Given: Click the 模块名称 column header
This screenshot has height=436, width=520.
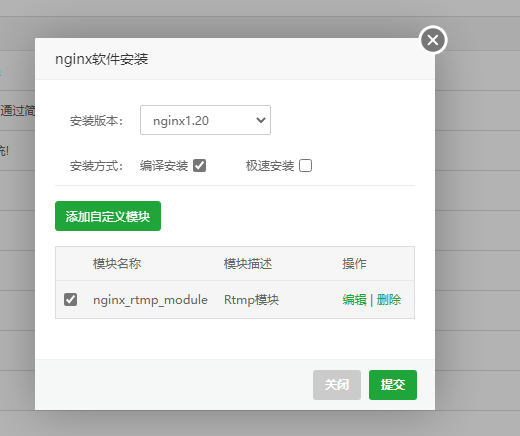Looking at the screenshot, I should (x=117, y=264).
